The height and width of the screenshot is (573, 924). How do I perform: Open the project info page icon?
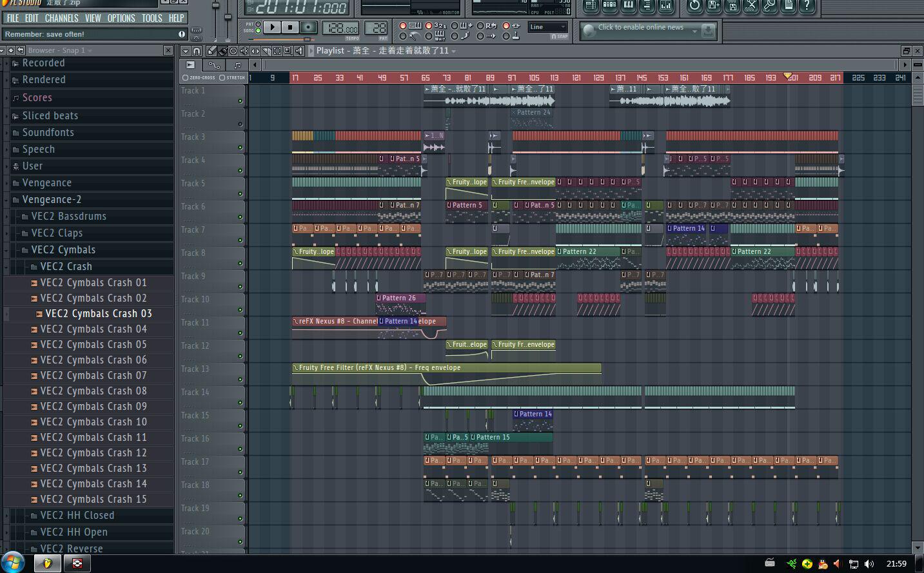[x=789, y=5]
